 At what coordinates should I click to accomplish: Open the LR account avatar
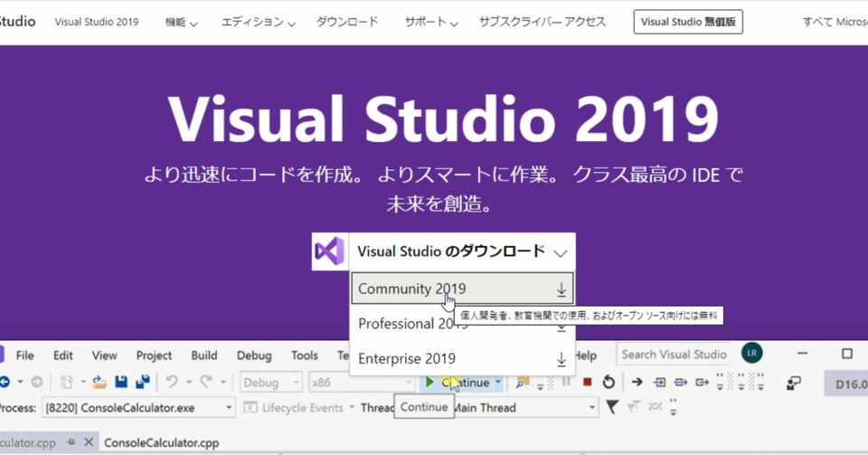click(751, 353)
